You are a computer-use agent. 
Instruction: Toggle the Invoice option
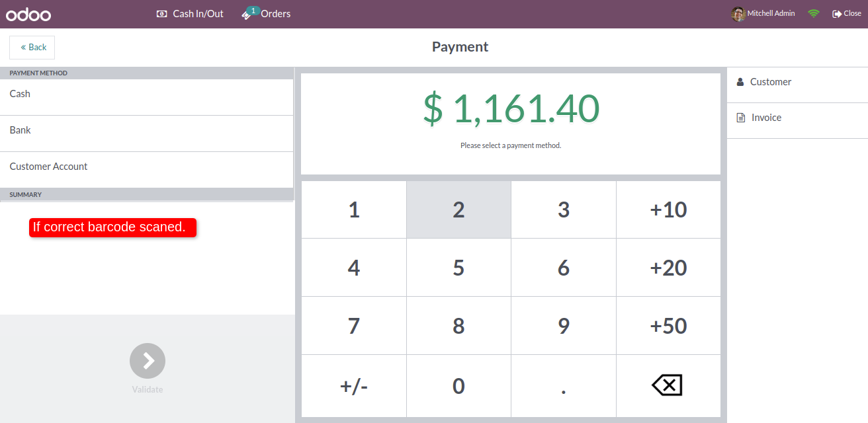pos(766,118)
